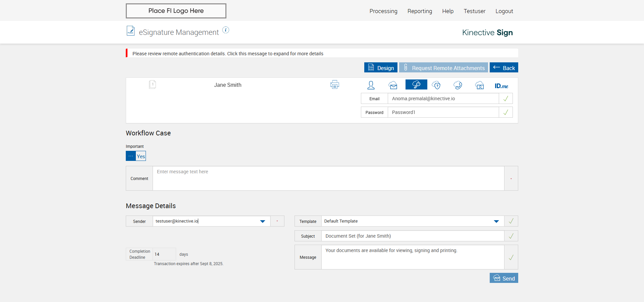This screenshot has height=302, width=644.
Task: Open the Processing menu
Action: coord(383,11)
